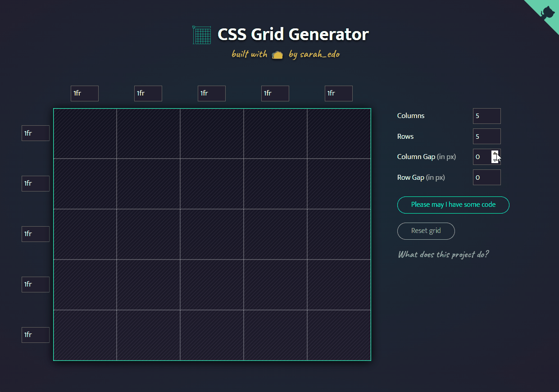559x392 pixels.
Task: Click the grid logo icon beside title
Action: 202,35
